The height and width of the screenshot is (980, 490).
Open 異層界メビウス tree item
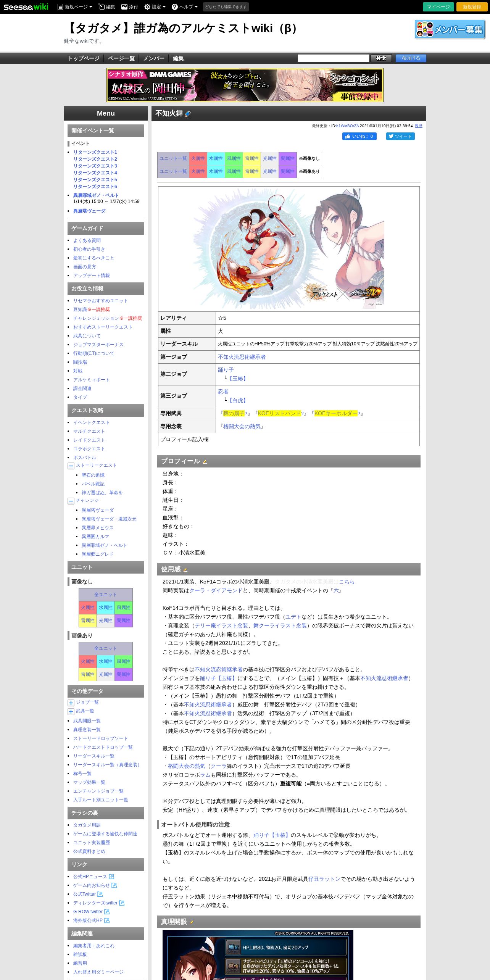pos(97,528)
